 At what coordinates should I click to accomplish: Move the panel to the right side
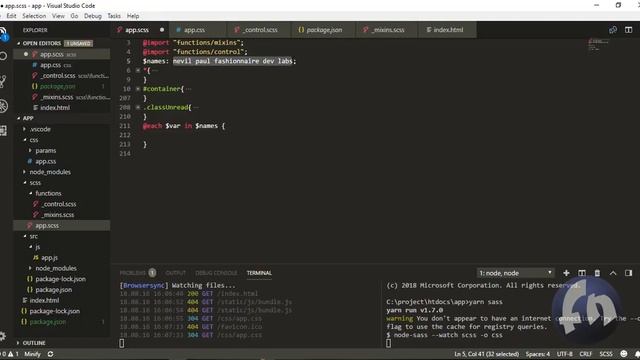(x=629, y=273)
